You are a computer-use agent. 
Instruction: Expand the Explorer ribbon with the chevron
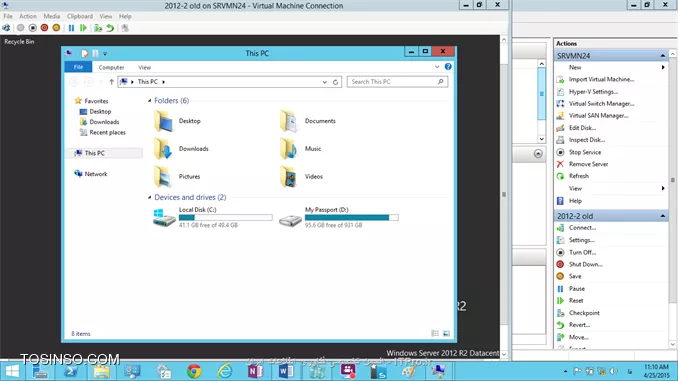pos(437,67)
